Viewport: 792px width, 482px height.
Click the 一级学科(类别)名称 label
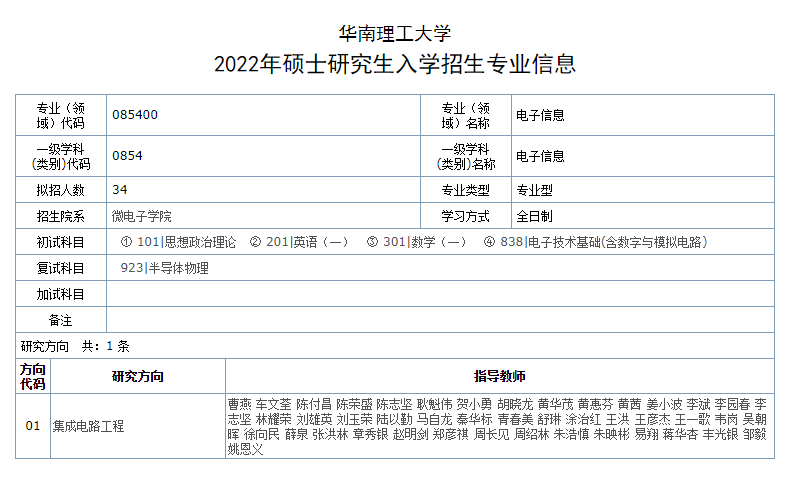[466, 157]
